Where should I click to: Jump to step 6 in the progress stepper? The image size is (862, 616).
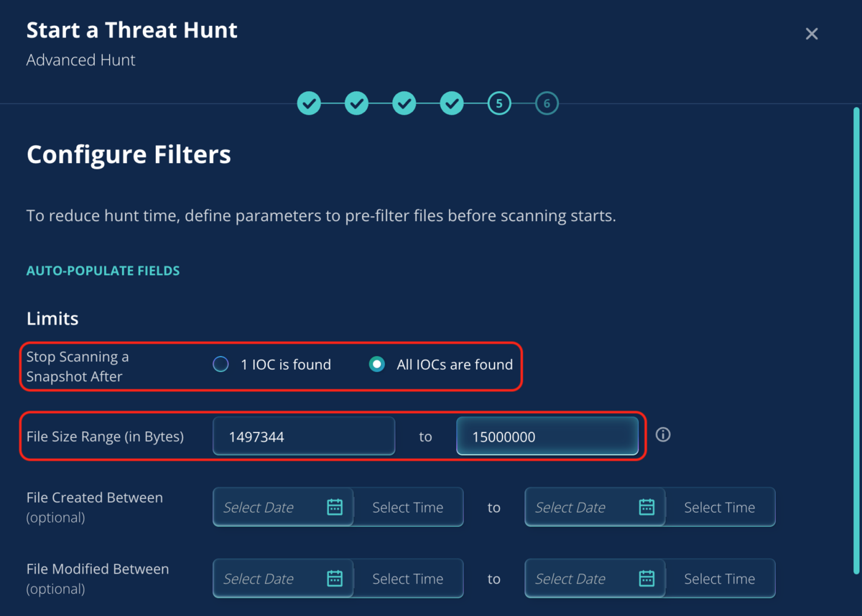[546, 103]
